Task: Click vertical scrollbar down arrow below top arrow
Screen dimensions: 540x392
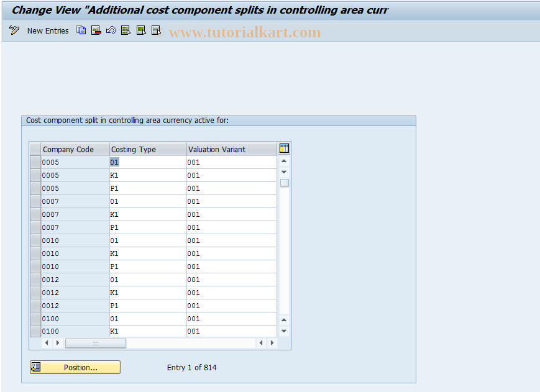Action: click(284, 171)
